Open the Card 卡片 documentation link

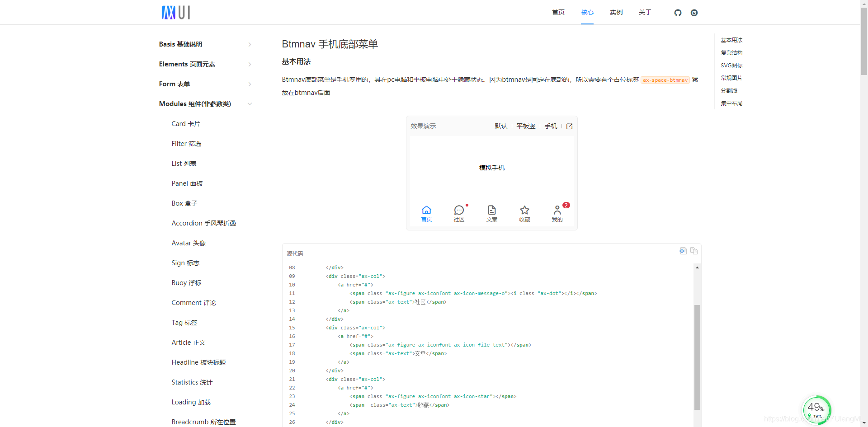coord(185,124)
